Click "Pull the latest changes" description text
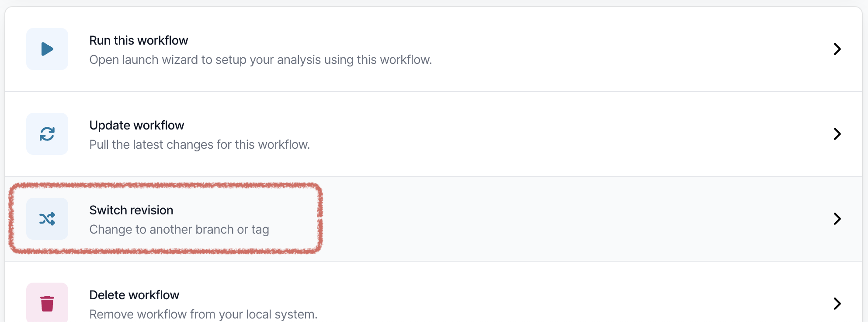 [x=199, y=144]
